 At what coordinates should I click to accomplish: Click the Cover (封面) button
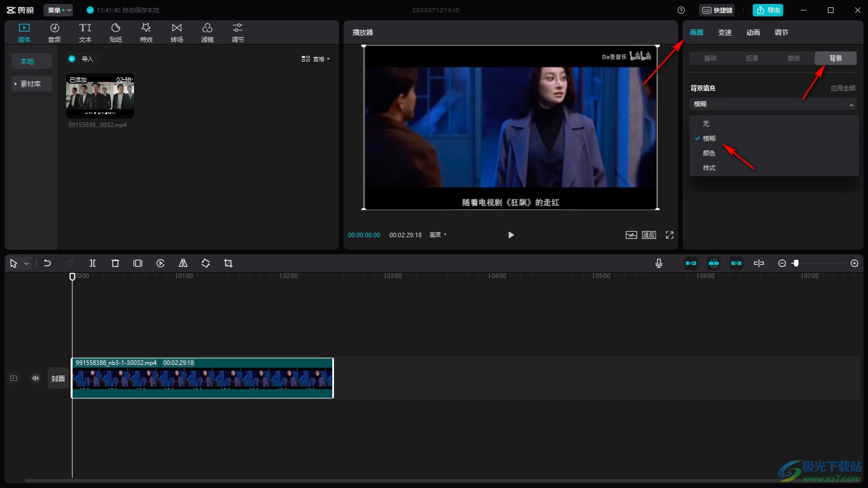pyautogui.click(x=58, y=378)
